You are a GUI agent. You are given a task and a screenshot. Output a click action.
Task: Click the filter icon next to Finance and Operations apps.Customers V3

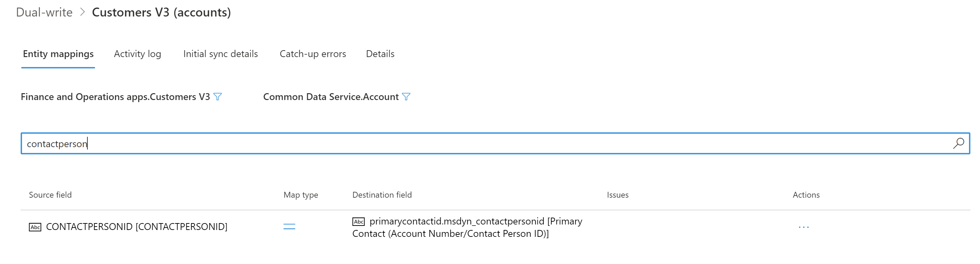[217, 97]
